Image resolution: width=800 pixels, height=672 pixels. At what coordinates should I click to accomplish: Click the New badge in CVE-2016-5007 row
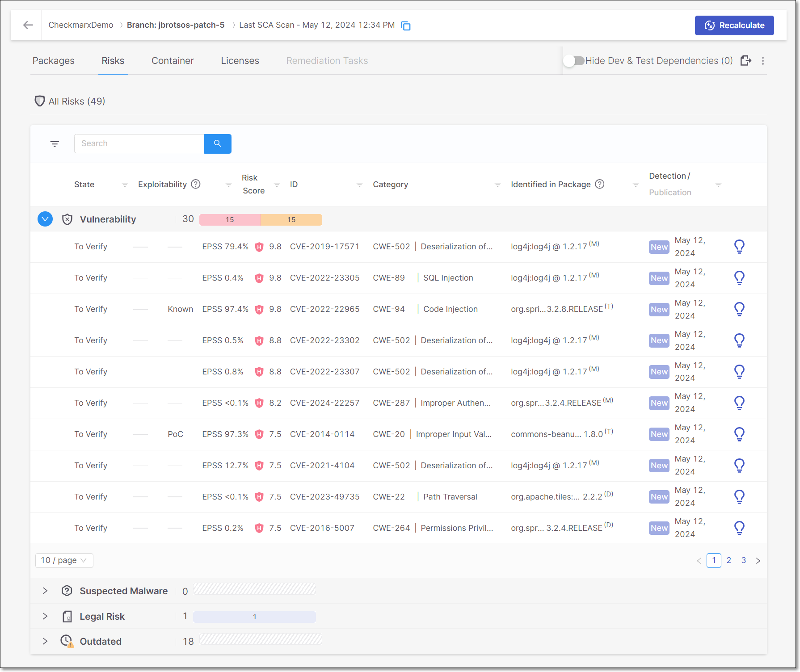(659, 528)
